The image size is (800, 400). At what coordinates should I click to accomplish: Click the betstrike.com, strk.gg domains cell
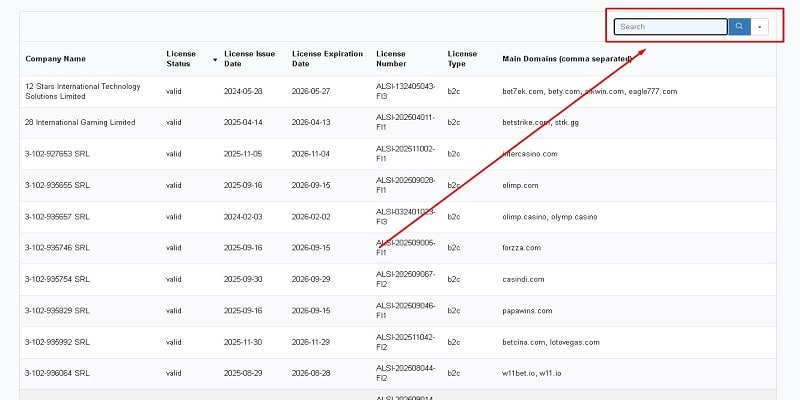pos(540,122)
